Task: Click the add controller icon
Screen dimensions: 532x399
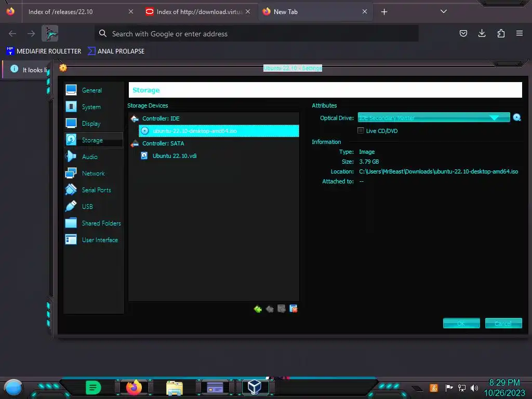Action: [x=258, y=309]
